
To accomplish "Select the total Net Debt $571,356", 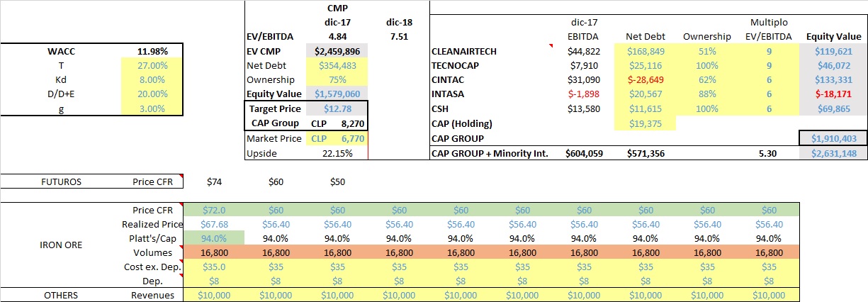I will click(645, 154).
